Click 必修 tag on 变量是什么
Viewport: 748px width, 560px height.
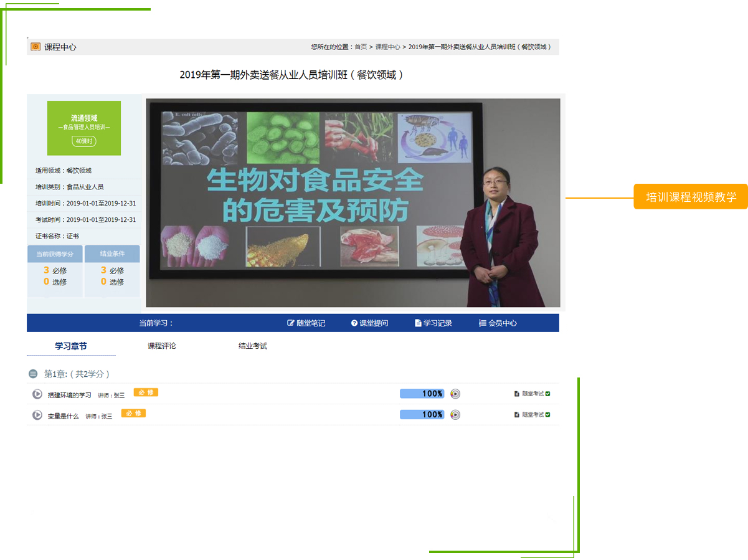133,414
